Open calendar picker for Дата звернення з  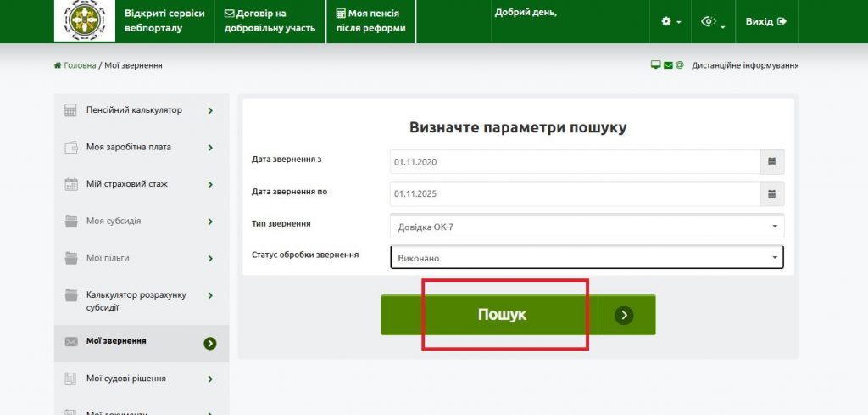point(772,162)
